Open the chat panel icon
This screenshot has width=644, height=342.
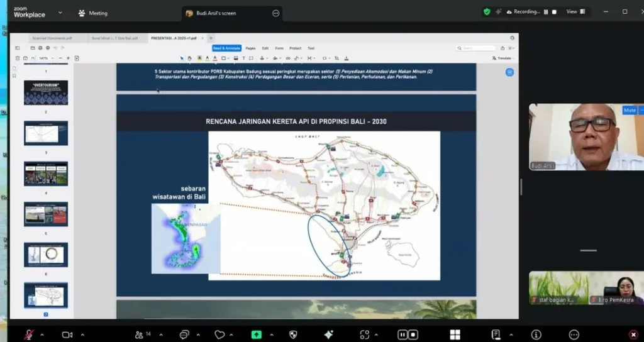pyautogui.click(x=184, y=334)
